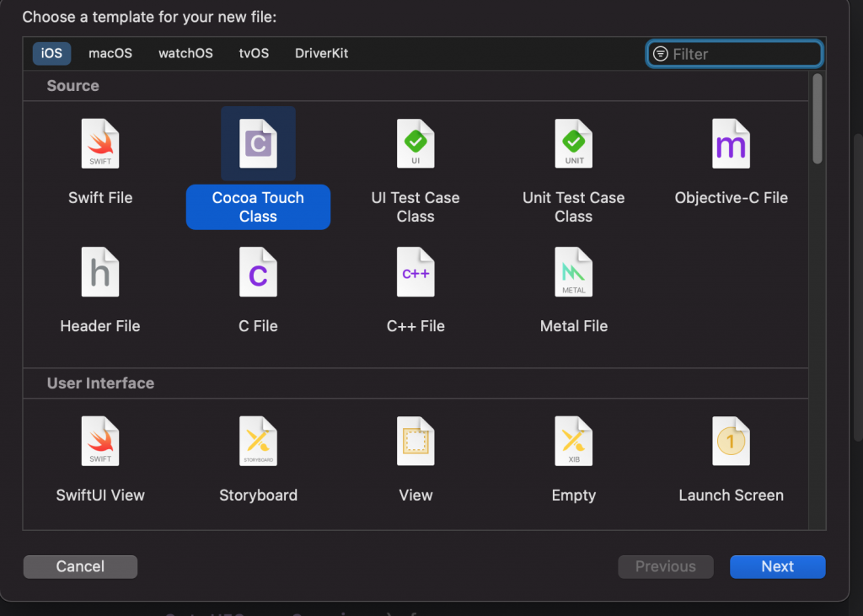Click the "Objective-C File" label
The width and height of the screenshot is (863, 616).
[x=731, y=198]
